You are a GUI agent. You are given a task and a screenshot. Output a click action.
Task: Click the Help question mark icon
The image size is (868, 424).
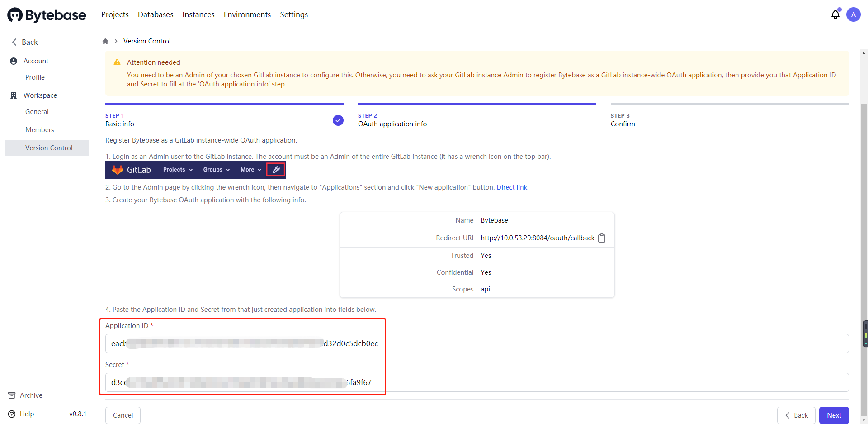tap(12, 414)
